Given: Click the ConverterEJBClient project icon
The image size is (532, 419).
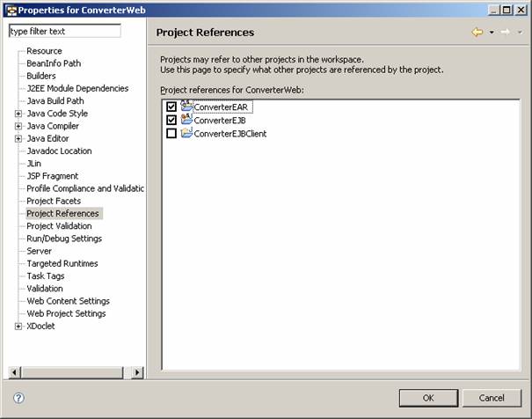Looking at the screenshot, I should pyautogui.click(x=186, y=134).
